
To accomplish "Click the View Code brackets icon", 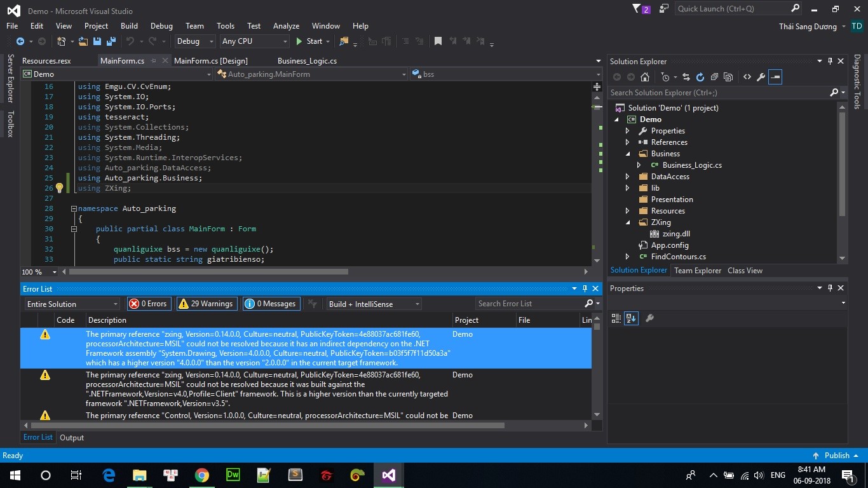I will click(x=747, y=77).
